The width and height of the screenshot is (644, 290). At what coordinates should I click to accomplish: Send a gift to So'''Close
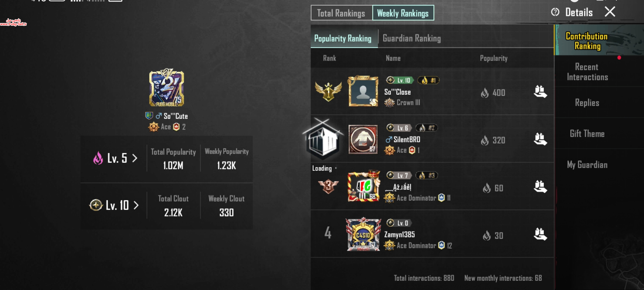(540, 92)
